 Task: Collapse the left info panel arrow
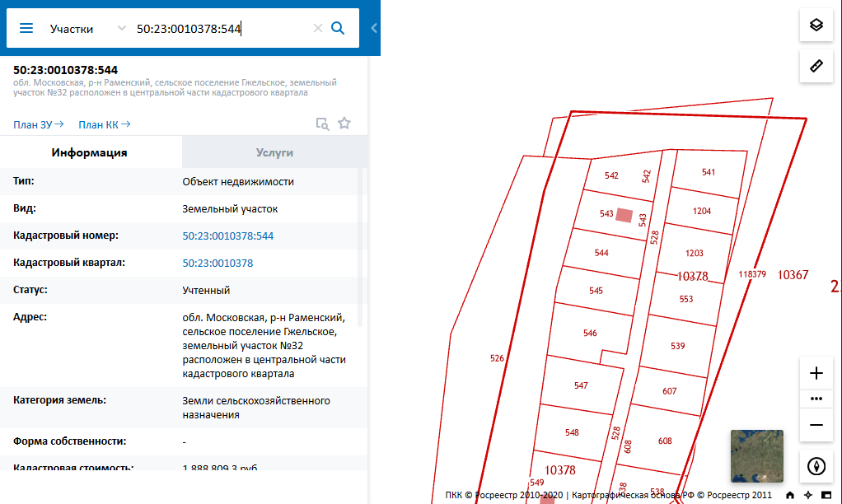tap(374, 28)
